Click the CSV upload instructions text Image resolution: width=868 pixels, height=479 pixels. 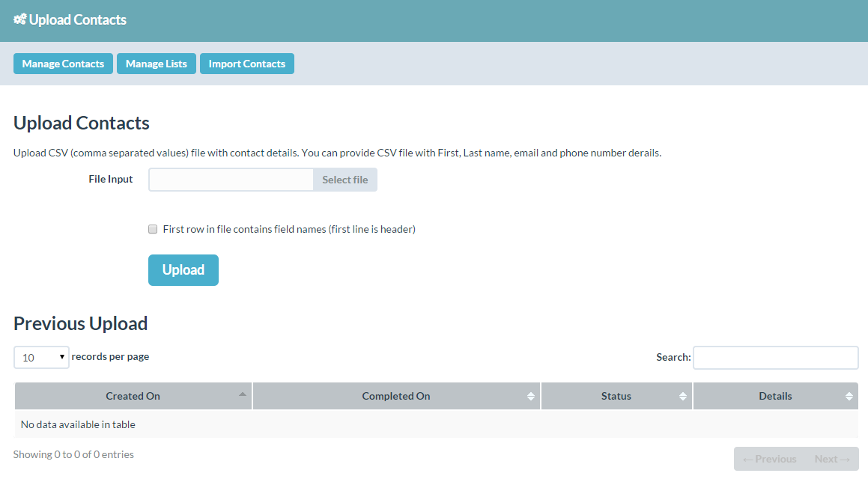tap(337, 153)
